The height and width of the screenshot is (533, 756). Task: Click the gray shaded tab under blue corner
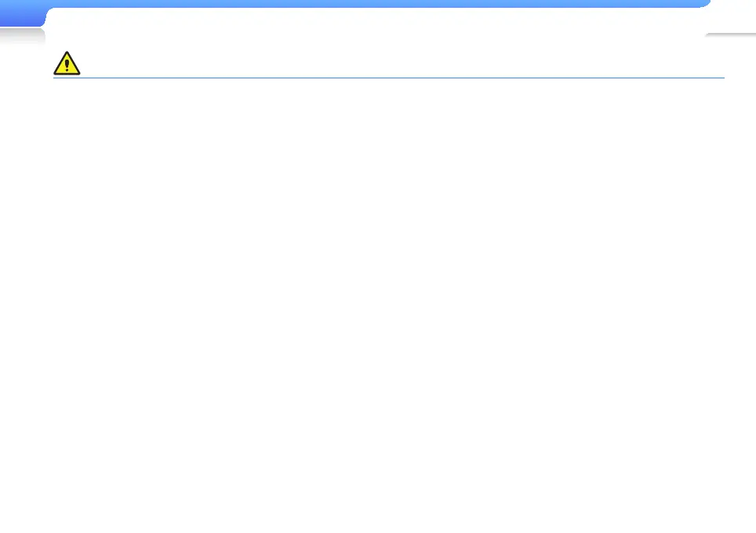coord(22,36)
